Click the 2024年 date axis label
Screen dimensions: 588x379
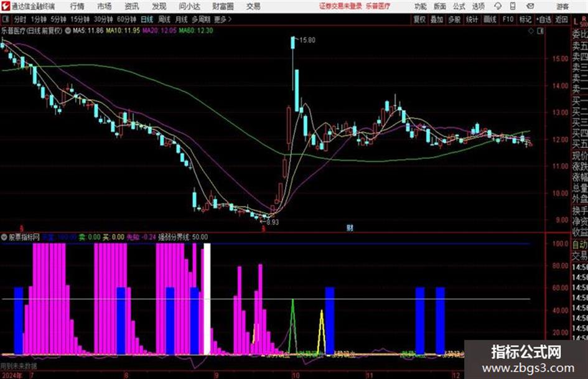tap(11, 375)
